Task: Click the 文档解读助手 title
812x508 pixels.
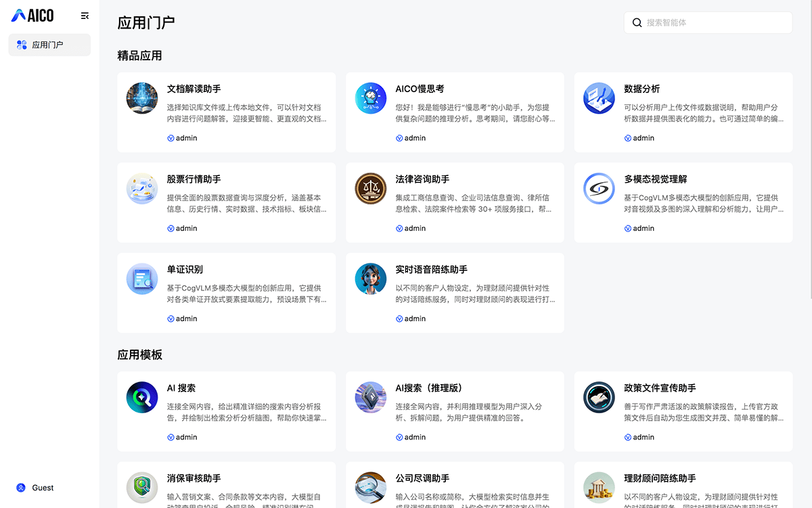Action: (x=194, y=89)
